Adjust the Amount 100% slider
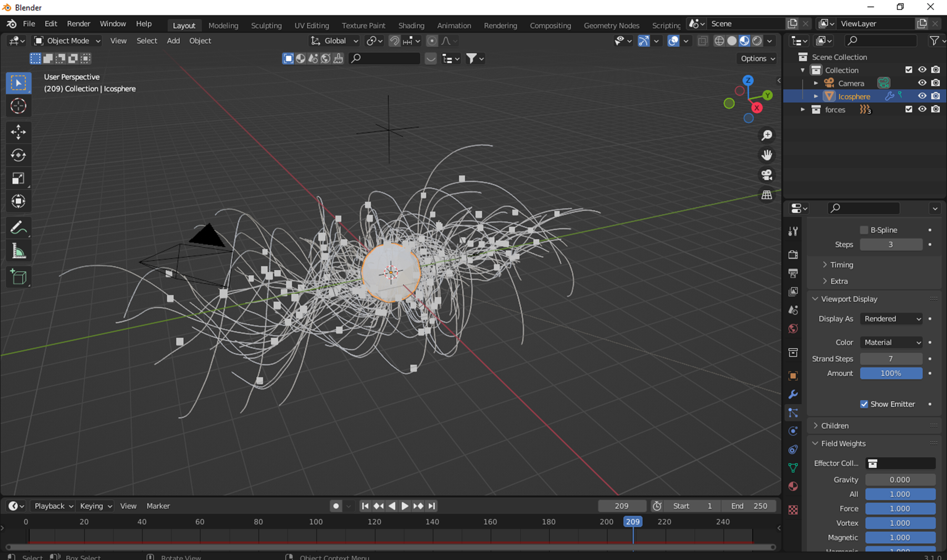Screen dimensions: 947x560 click(x=891, y=373)
